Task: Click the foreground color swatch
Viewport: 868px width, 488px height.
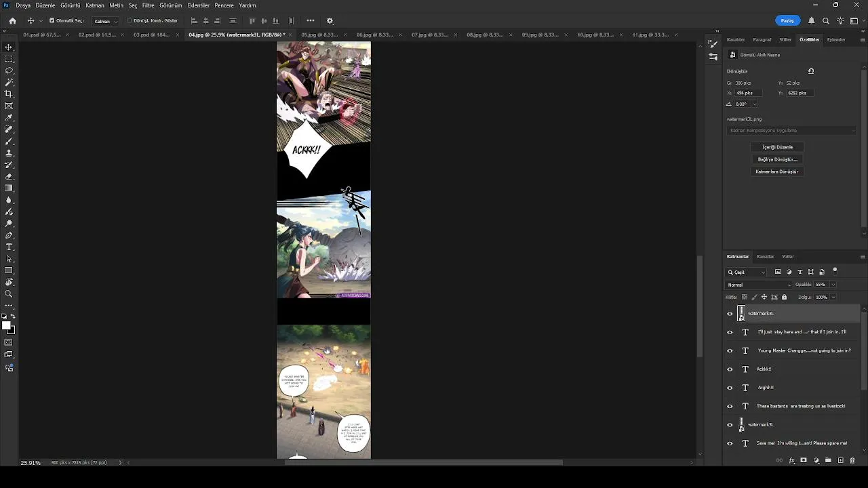Action: click(x=6, y=326)
